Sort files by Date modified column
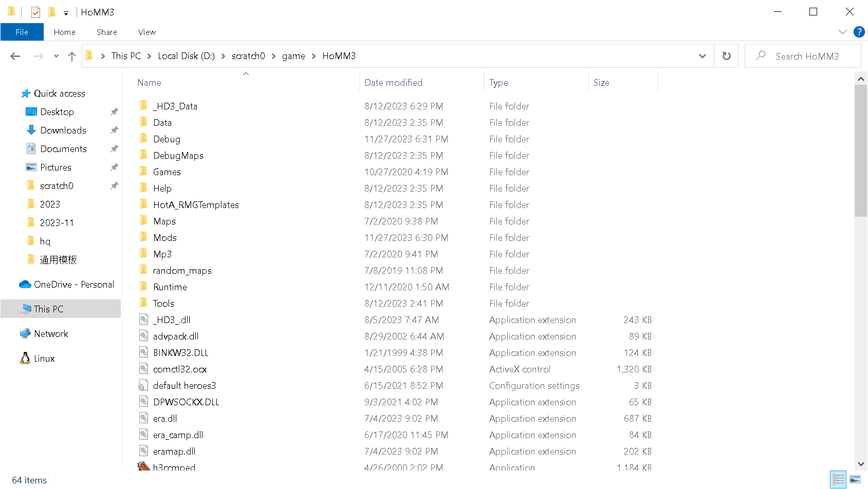868x489 pixels. [393, 83]
